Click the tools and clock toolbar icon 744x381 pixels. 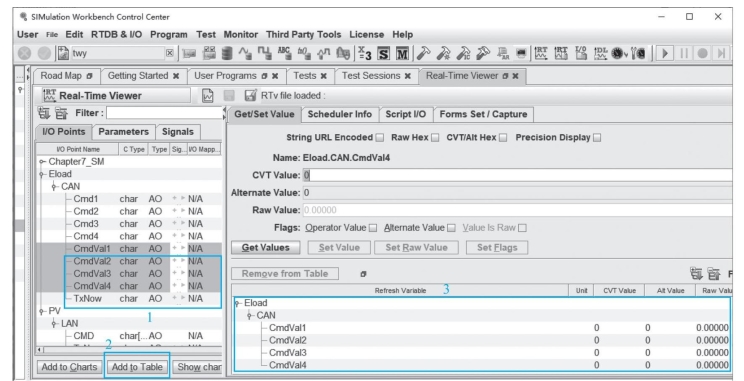click(x=638, y=54)
